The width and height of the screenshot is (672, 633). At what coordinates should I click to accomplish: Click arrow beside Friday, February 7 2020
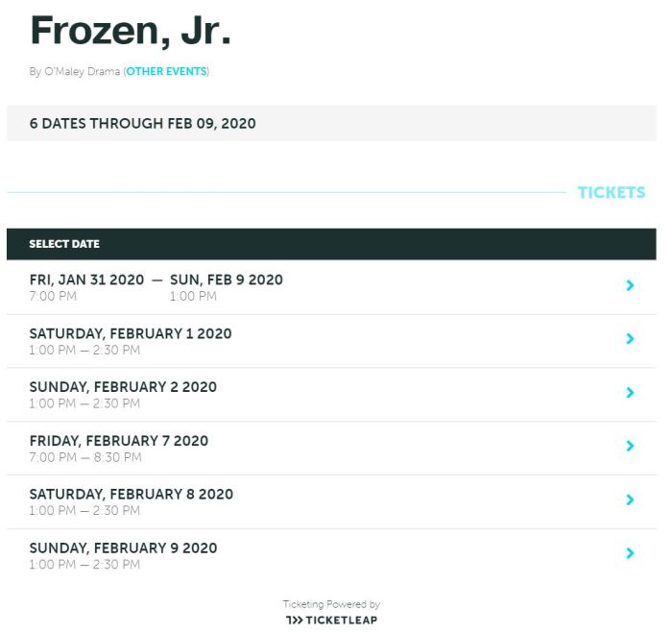pyautogui.click(x=630, y=446)
